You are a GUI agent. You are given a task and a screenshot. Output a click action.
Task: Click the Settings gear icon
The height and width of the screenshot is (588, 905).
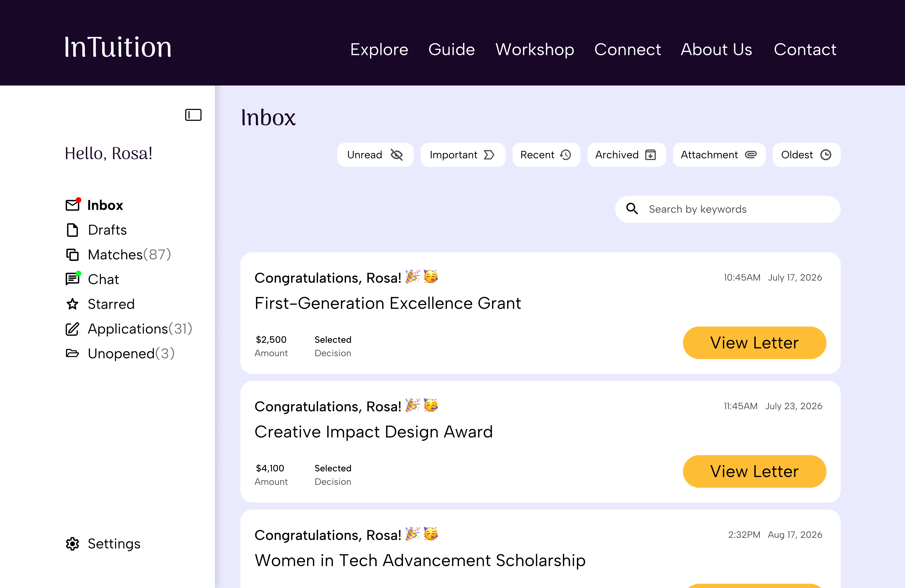(x=72, y=544)
